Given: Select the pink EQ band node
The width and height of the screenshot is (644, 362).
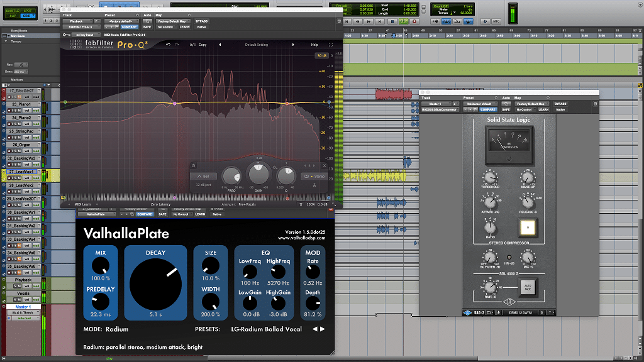Looking at the screenshot, I should (175, 104).
